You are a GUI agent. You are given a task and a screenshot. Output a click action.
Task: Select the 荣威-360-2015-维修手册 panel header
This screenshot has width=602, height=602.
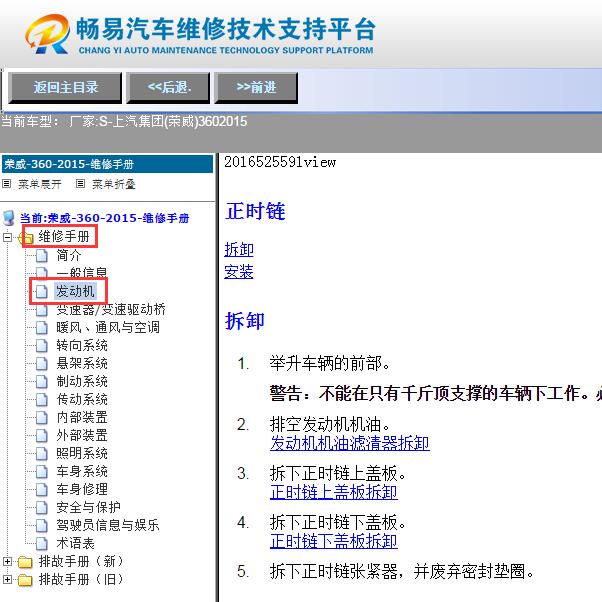pos(108,164)
